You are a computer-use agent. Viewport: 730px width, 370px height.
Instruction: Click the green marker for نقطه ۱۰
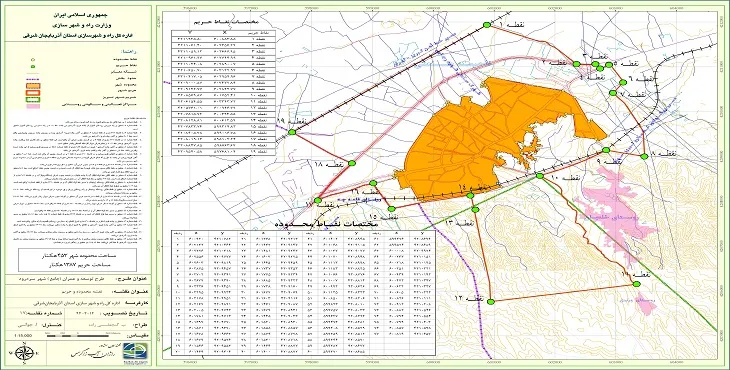click(x=540, y=176)
